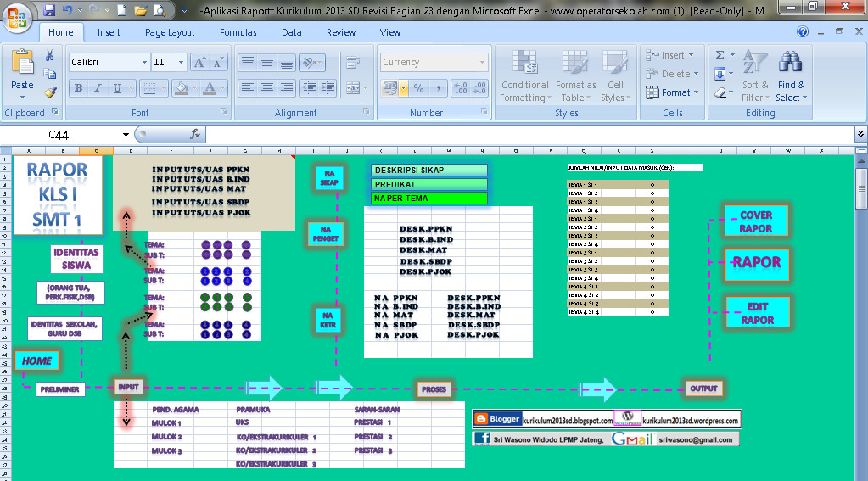Toggle bottom vertical alignment

coord(286,62)
